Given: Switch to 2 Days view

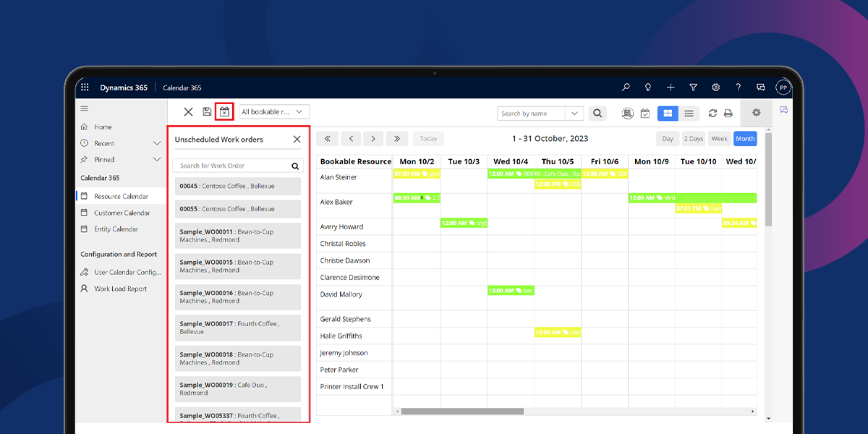Looking at the screenshot, I should tap(693, 138).
